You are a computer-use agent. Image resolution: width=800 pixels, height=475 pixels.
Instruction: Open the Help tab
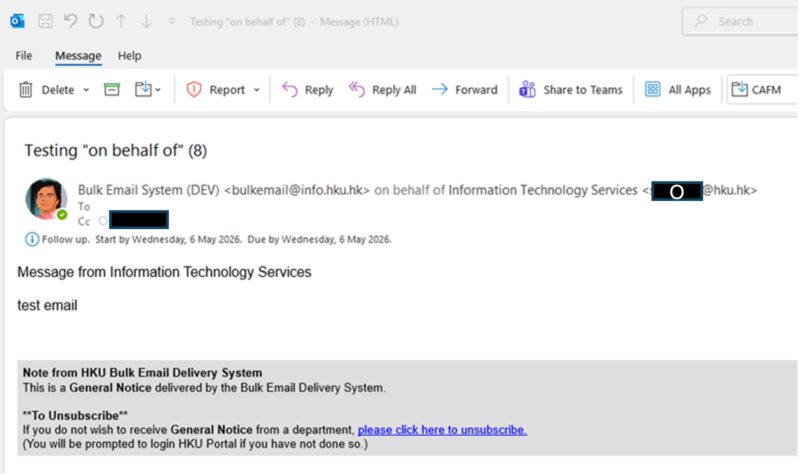pos(130,56)
